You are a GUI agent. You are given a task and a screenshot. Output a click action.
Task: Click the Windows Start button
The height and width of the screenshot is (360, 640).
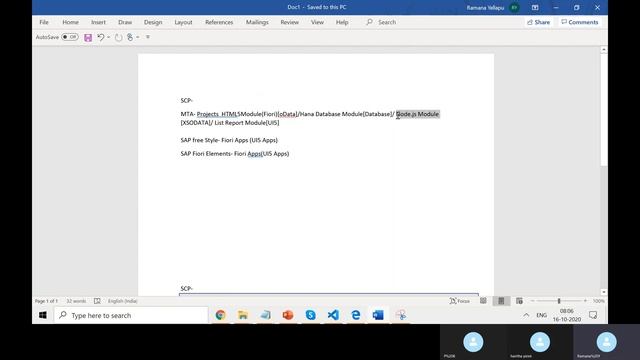(42, 315)
